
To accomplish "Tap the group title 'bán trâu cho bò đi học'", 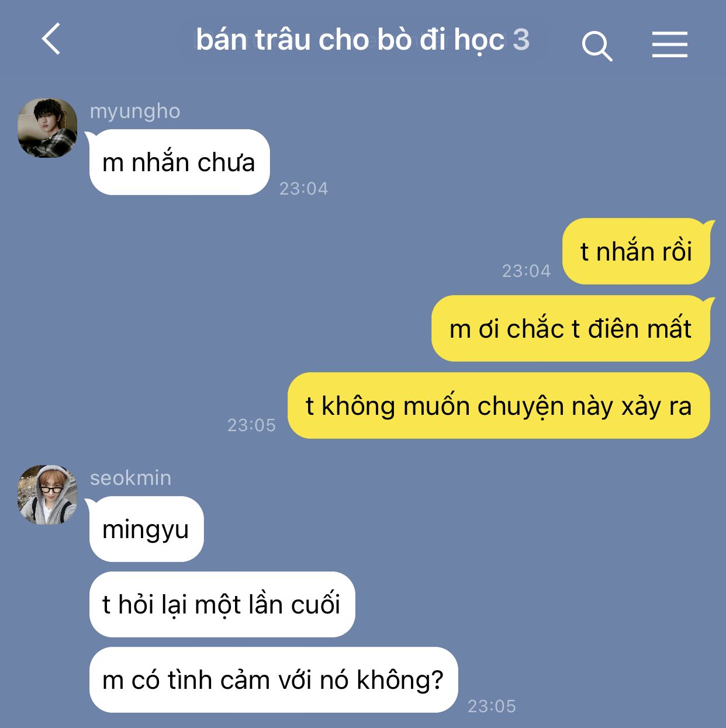I will click(350, 40).
